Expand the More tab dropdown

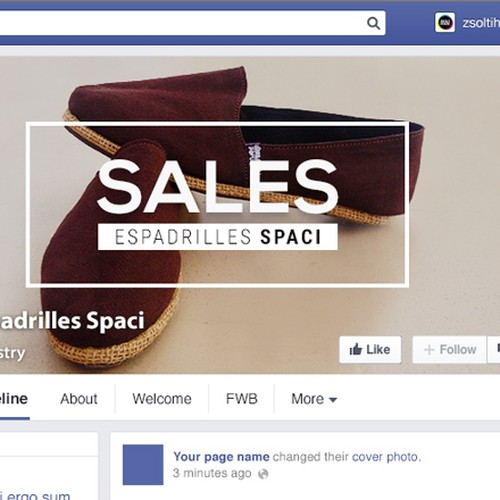[x=314, y=399]
